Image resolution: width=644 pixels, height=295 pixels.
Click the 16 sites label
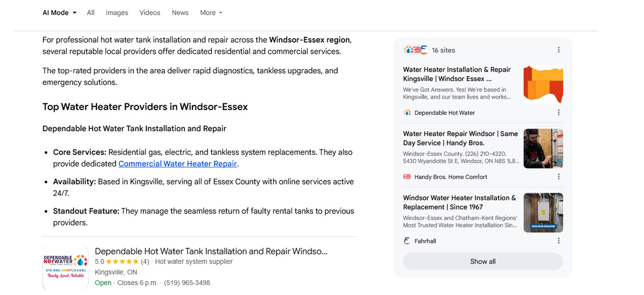pos(444,51)
